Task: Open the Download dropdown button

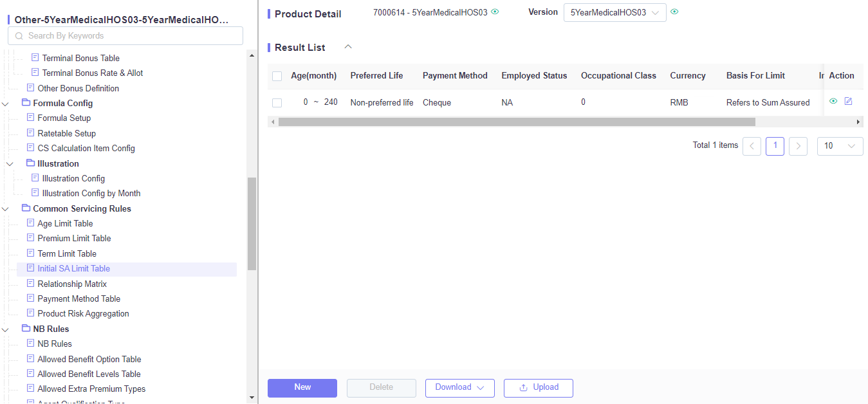Action: click(459, 388)
